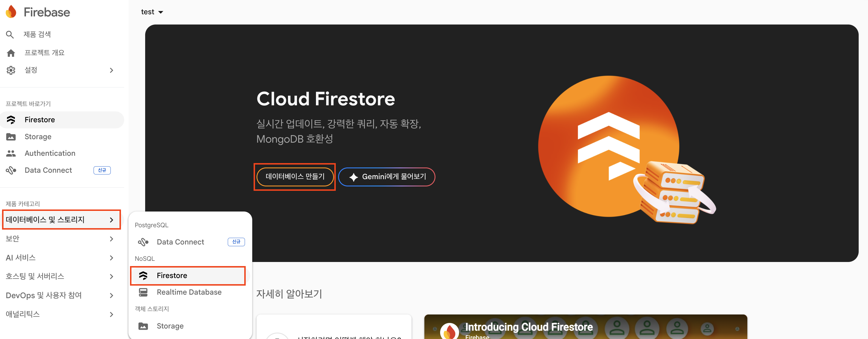The width and height of the screenshot is (868, 339).
Task: Click the Storage icon in project shortcuts
Action: tap(11, 137)
